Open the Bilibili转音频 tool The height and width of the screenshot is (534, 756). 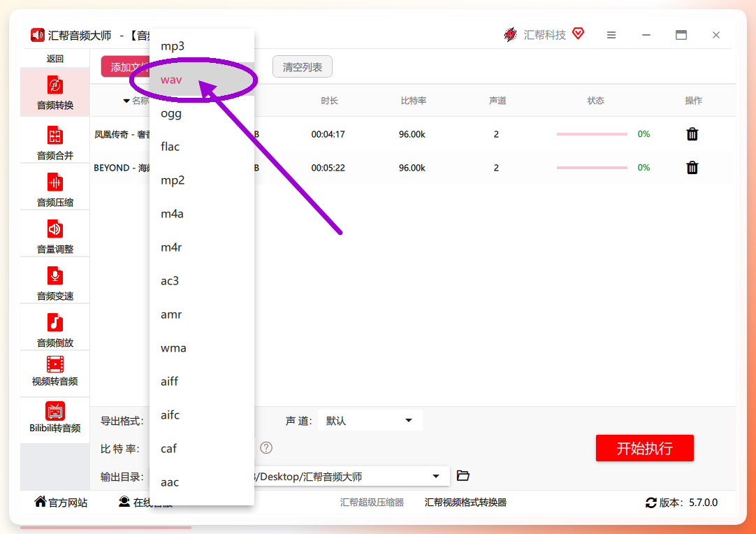[x=55, y=418]
